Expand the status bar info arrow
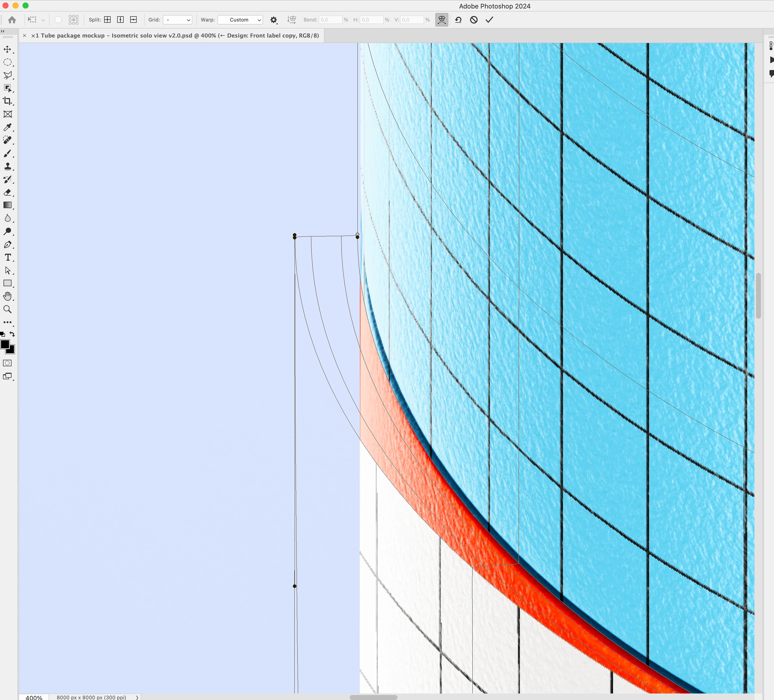Image resolution: width=774 pixels, height=700 pixels. [137, 697]
